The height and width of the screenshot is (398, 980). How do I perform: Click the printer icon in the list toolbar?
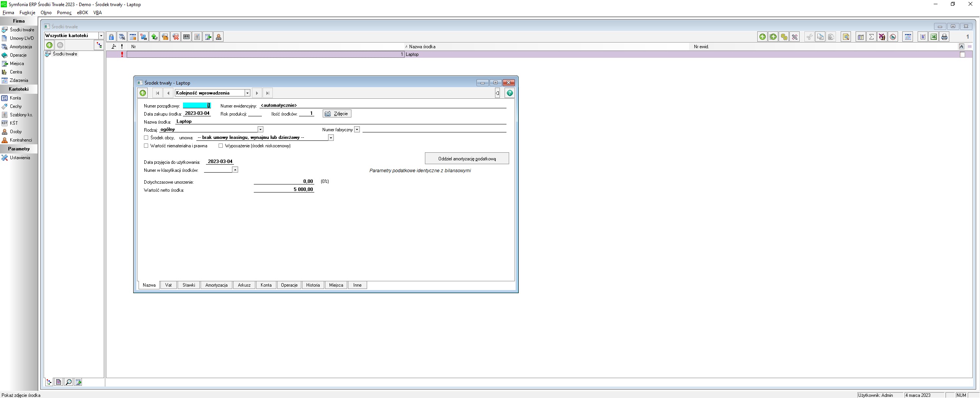tap(944, 37)
